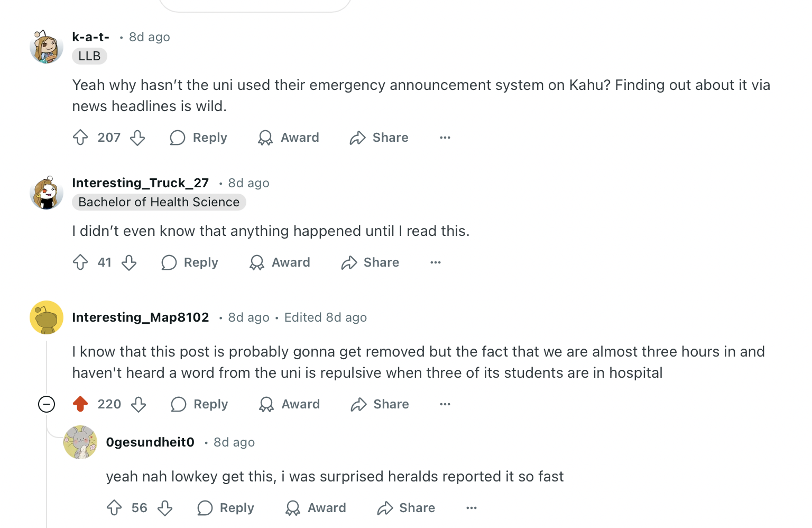
Task: Open more options on Interesting_Truck_27's comment
Action: click(x=436, y=262)
